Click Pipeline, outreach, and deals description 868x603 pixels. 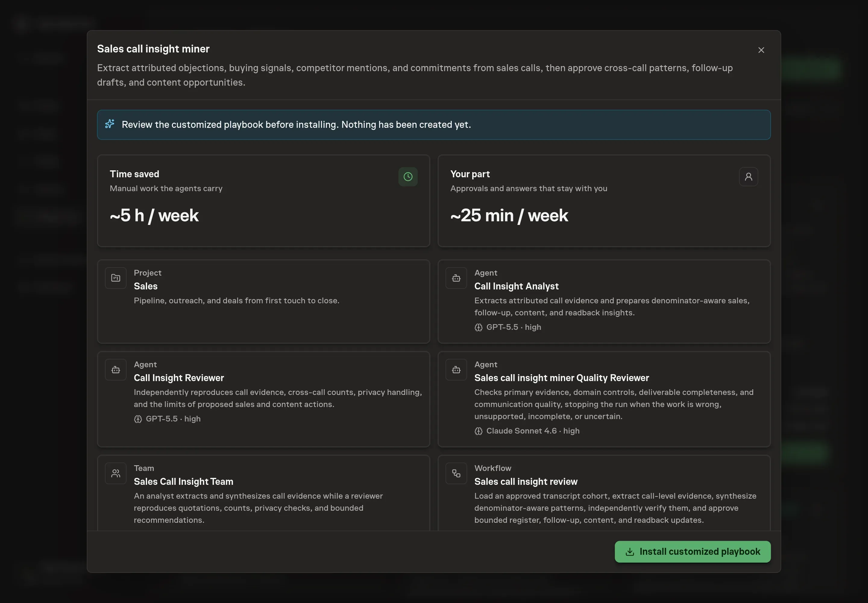237,300
